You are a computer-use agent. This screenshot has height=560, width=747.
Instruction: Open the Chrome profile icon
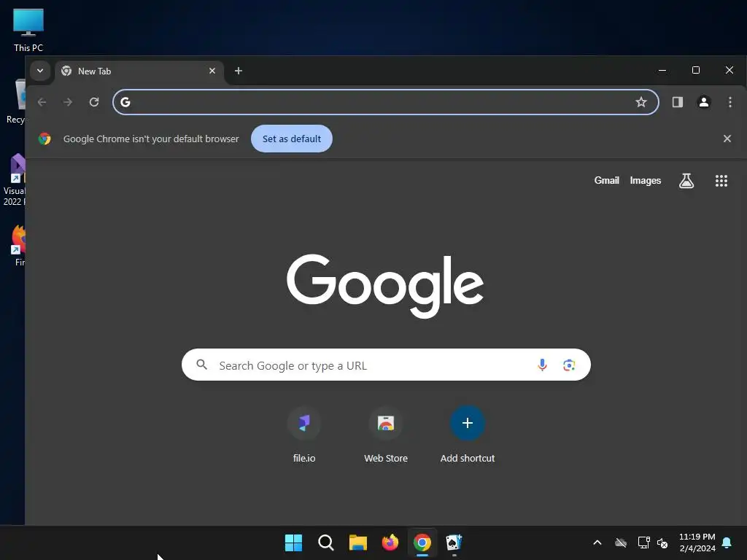pos(703,102)
